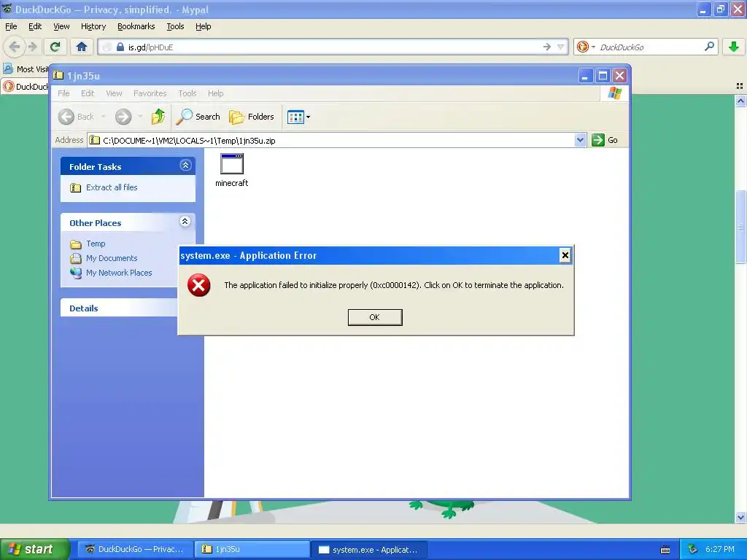Click the browser back arrow
This screenshot has width=747, height=560.
15,47
